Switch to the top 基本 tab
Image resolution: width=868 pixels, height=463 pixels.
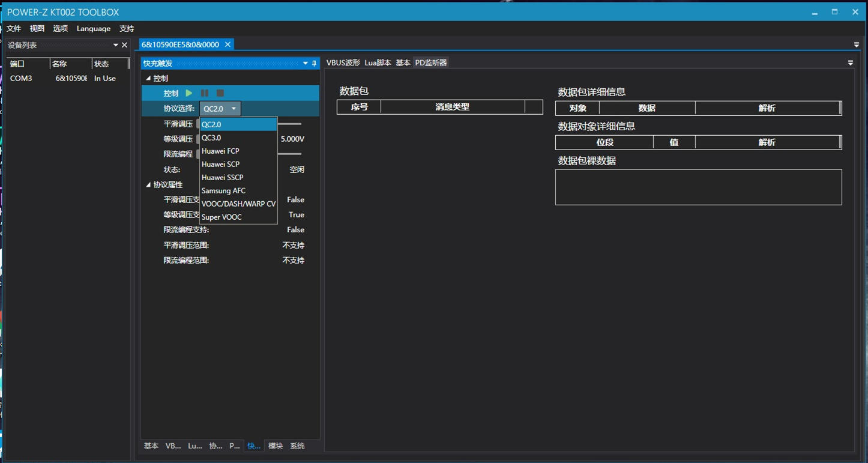[403, 62]
